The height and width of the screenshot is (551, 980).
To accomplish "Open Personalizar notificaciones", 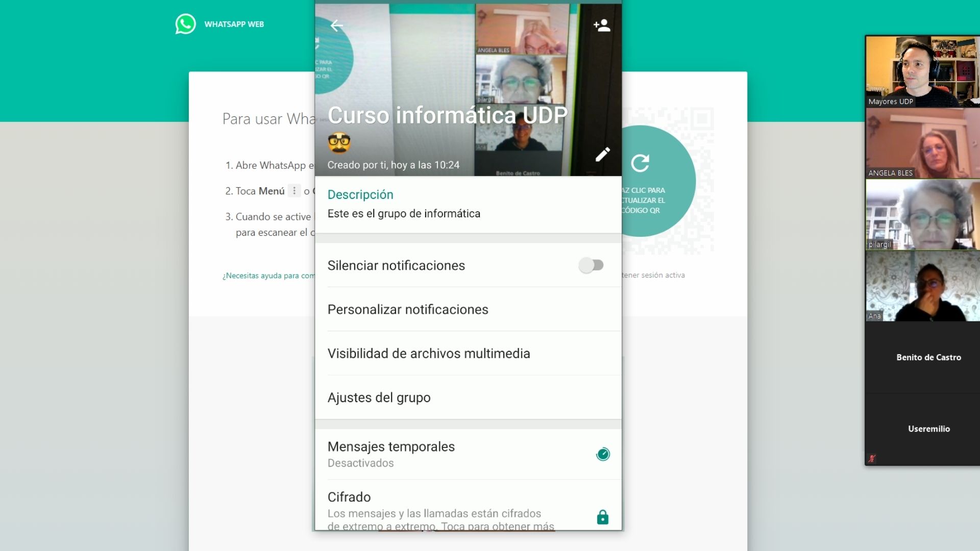I will point(468,310).
